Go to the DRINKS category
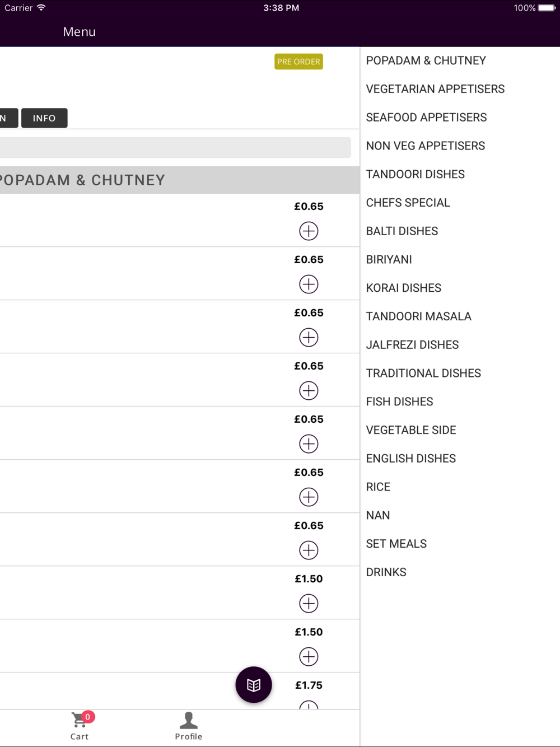Screen dimensions: 560x747 pyautogui.click(x=386, y=572)
